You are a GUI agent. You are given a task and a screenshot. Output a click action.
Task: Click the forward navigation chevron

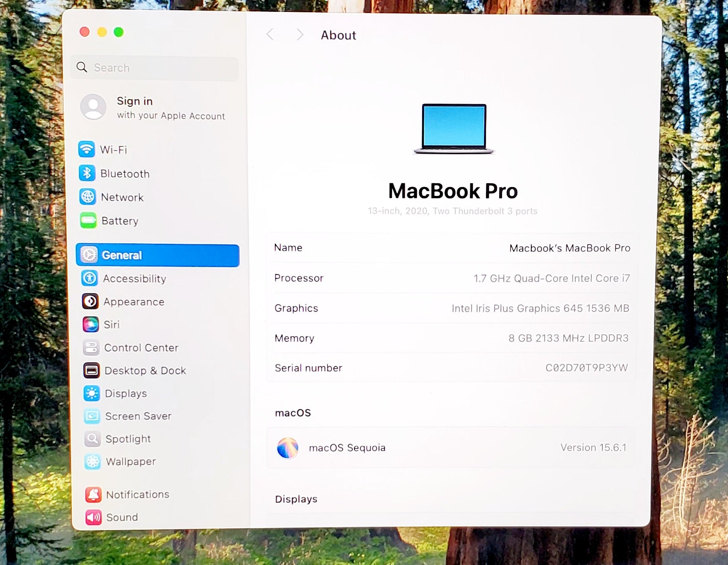coord(300,35)
